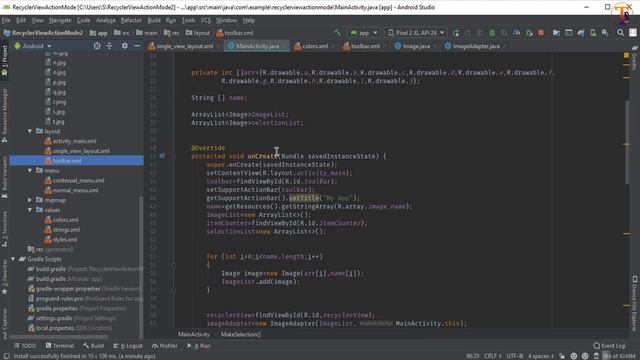Open the TODO tool window
Image resolution: width=640 pixels, height=360 pixels.
tap(25, 346)
